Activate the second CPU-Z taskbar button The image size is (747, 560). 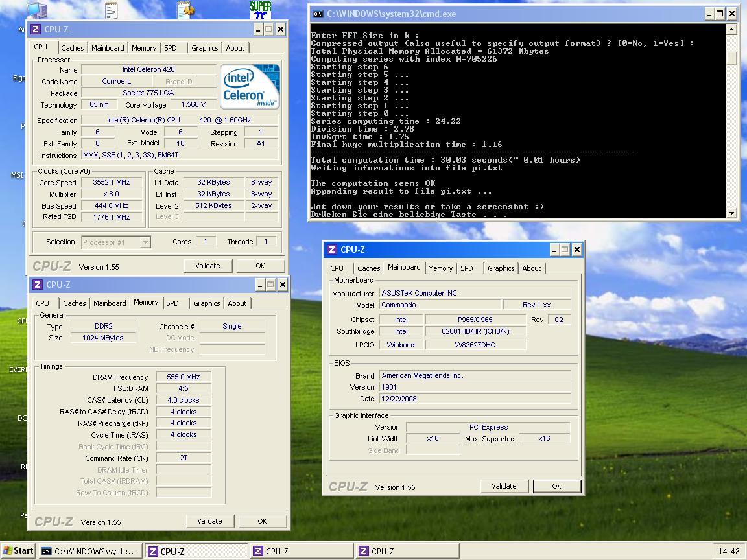[x=302, y=552]
